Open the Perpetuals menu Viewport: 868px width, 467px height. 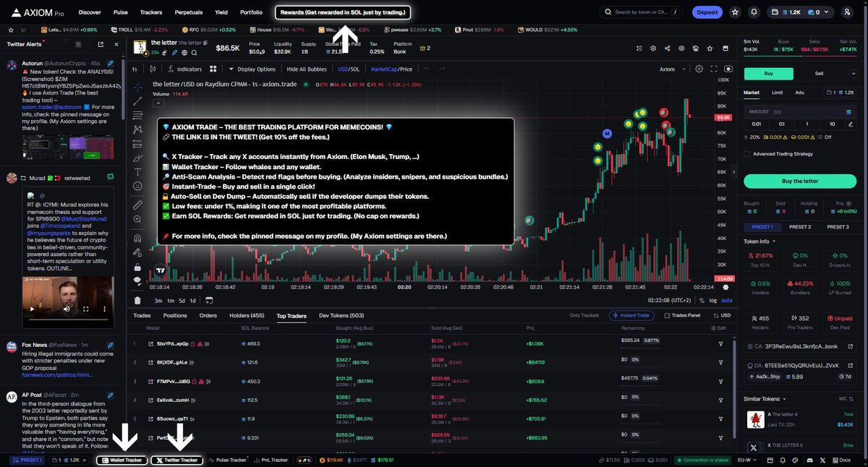188,12
